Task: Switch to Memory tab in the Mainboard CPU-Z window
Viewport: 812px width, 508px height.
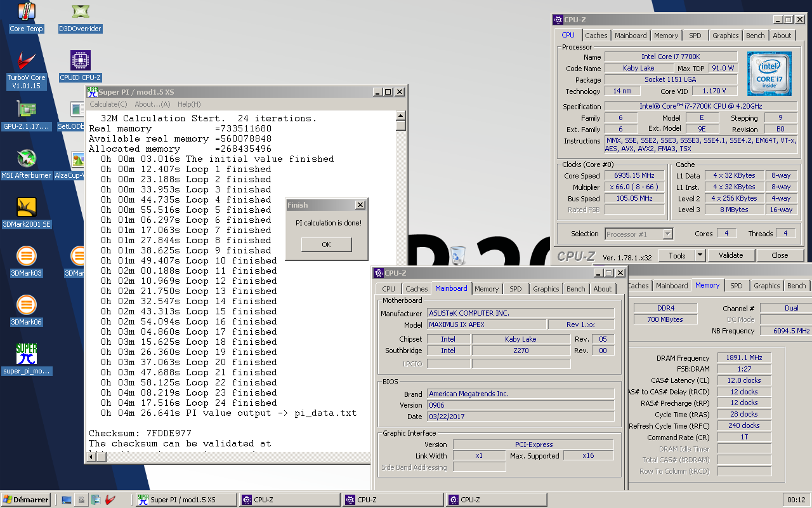Action: tap(487, 289)
